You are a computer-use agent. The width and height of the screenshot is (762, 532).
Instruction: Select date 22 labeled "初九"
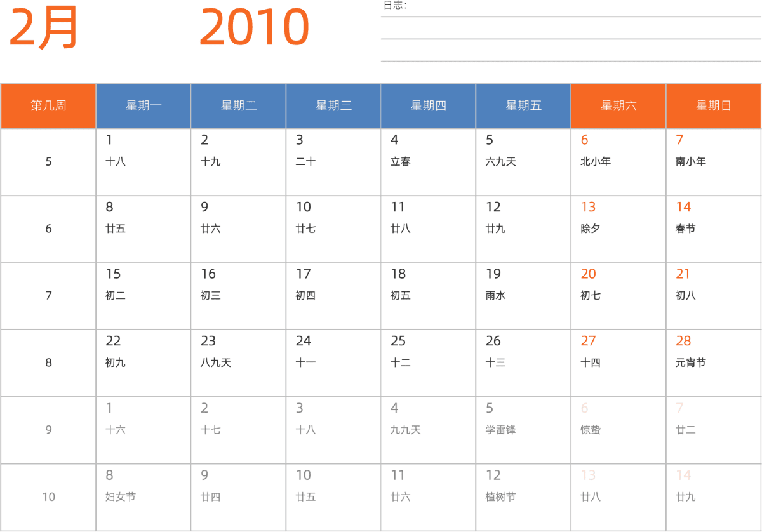click(144, 363)
